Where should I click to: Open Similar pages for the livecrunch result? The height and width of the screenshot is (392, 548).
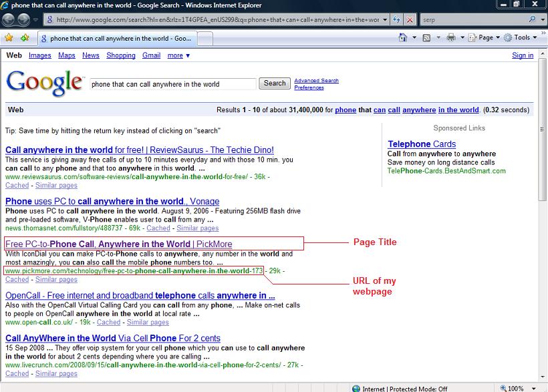click(56, 373)
